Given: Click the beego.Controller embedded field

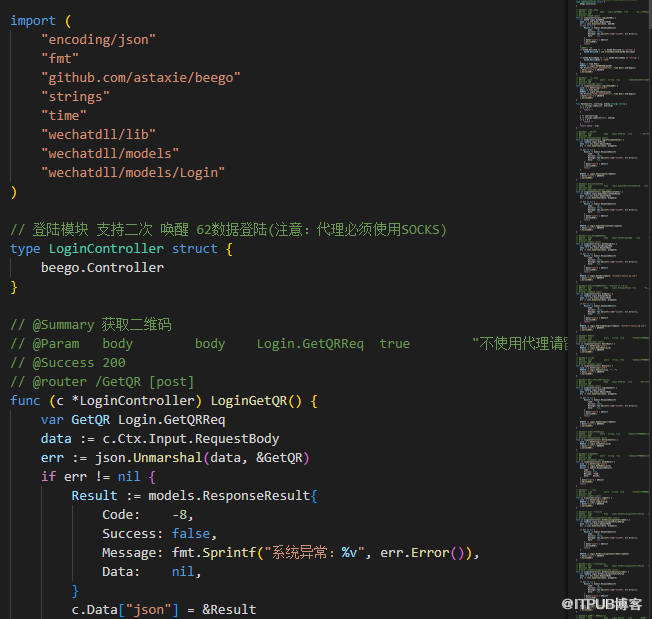Looking at the screenshot, I should click(x=102, y=268).
